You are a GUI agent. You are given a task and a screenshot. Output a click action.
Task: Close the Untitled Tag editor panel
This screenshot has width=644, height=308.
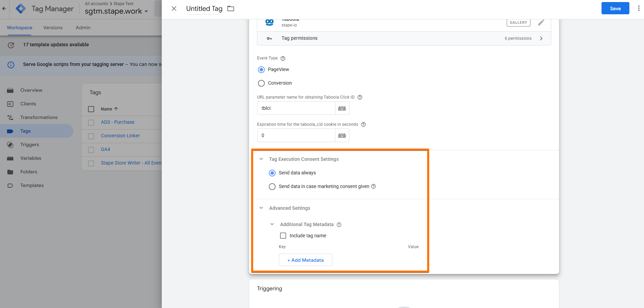point(174,8)
